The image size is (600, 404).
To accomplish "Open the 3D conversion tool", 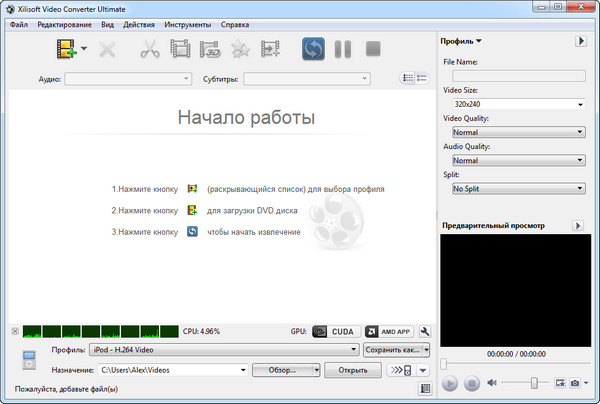I will [210, 48].
